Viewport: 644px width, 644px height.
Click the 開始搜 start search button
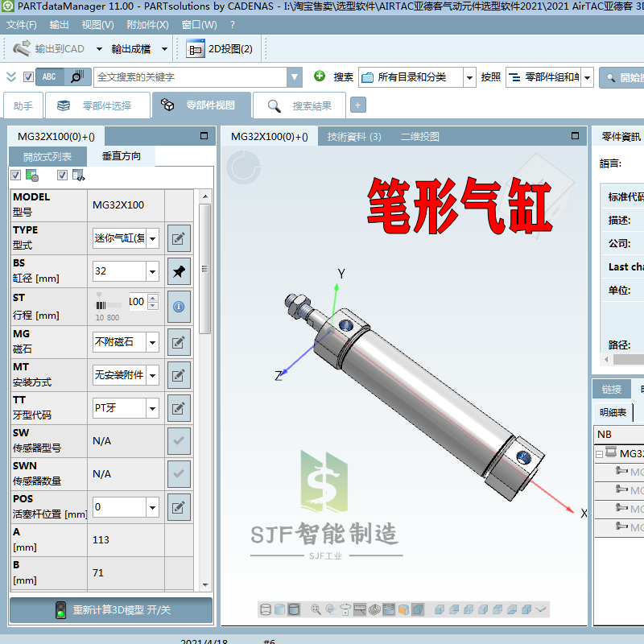pyautogui.click(x=621, y=77)
